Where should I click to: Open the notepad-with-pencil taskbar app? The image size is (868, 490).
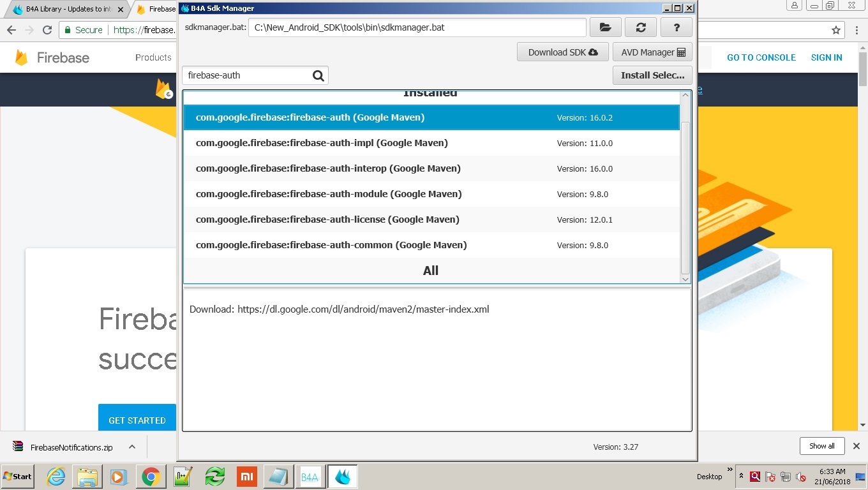pos(183,477)
